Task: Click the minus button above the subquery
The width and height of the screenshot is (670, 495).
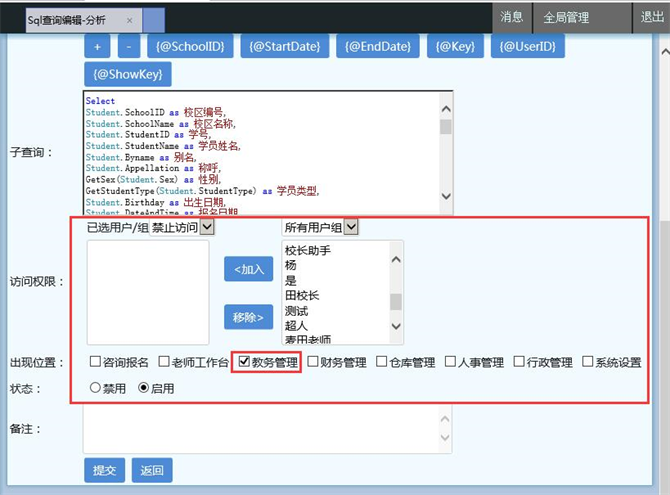Action: pos(129,46)
